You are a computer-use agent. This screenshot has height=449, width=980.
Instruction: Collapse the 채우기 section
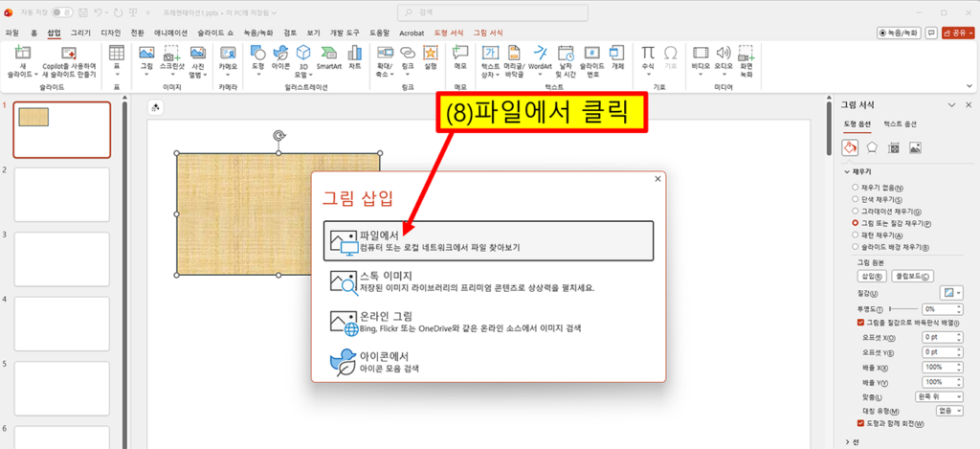pos(847,170)
